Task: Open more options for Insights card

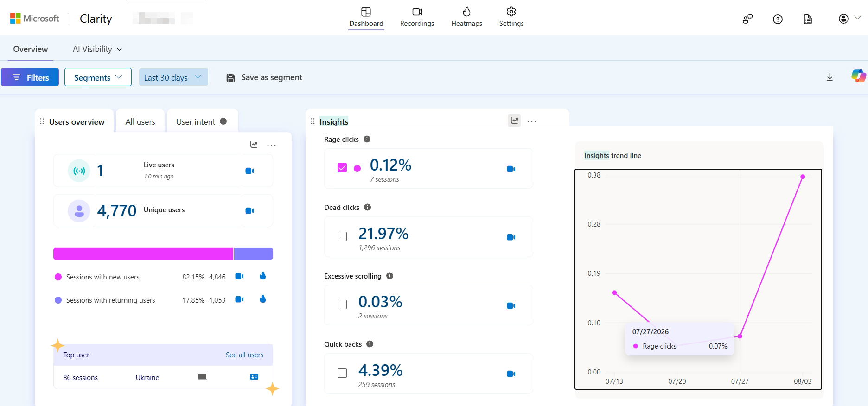Action: coord(532,121)
